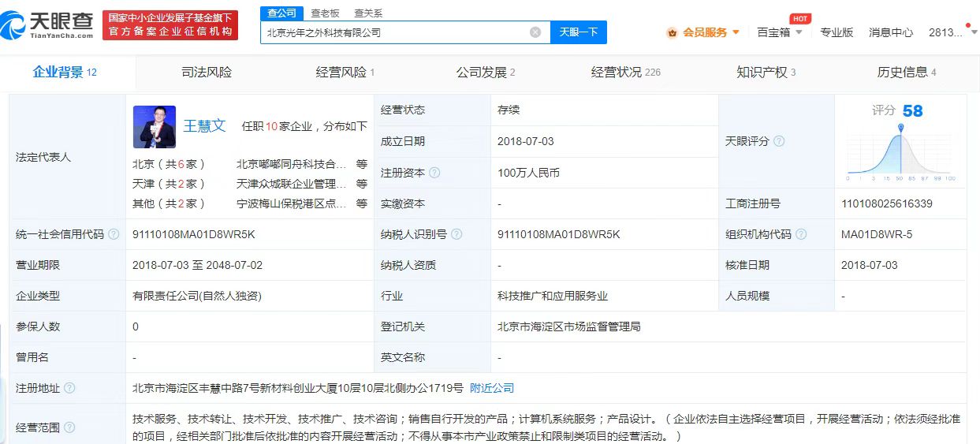Click 王慧文 profile photo
Screen dimensions: 980x444
click(x=155, y=126)
